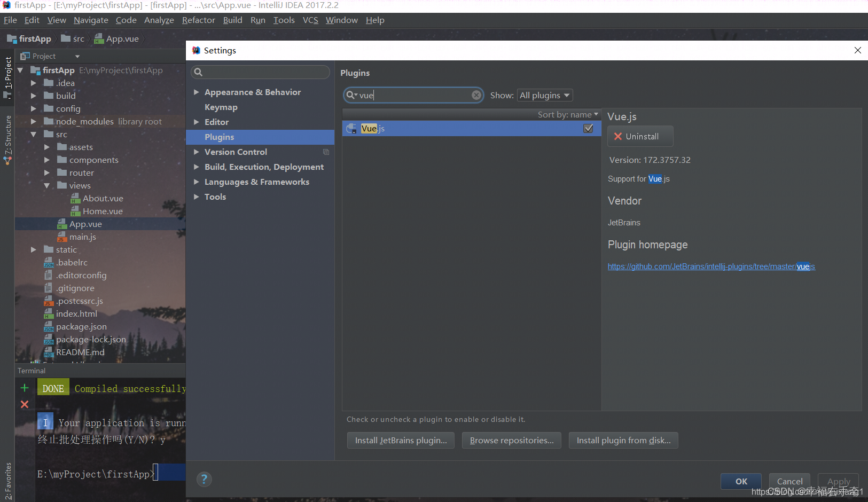Image resolution: width=868 pixels, height=502 pixels.
Task: Open the Navigate menu
Action: pos(91,20)
